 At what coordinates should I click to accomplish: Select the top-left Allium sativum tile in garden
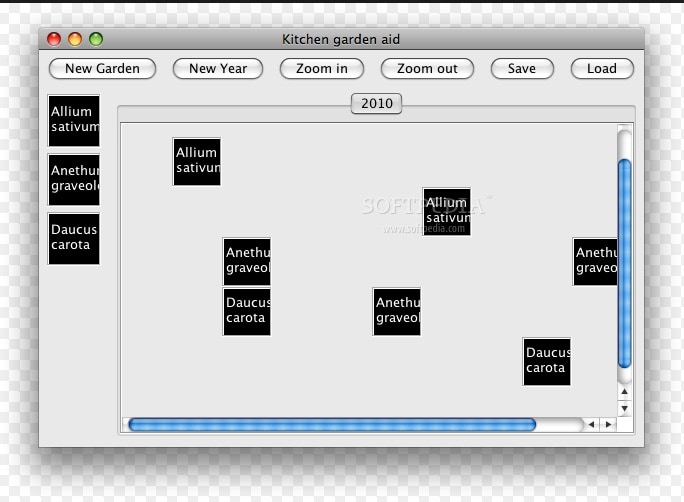197,162
